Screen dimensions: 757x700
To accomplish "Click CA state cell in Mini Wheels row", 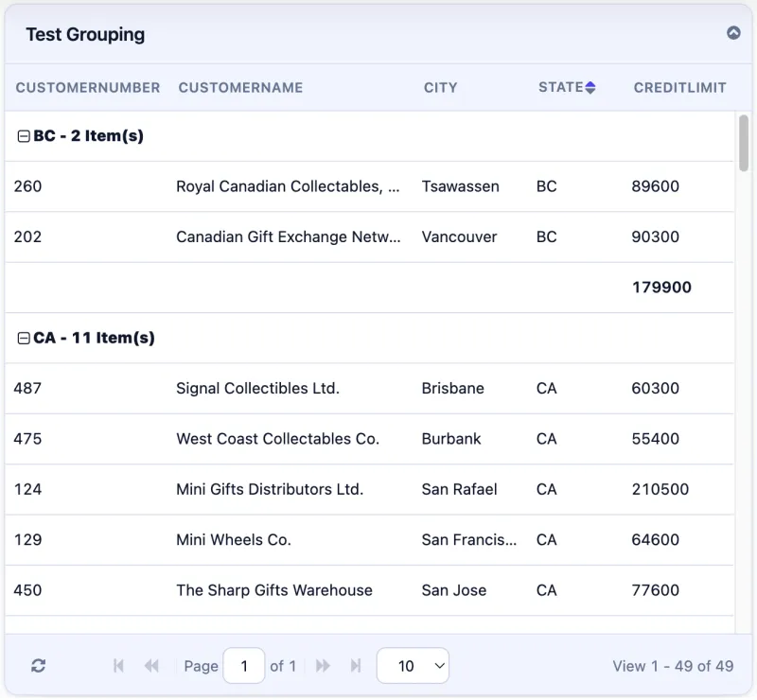I will coord(547,540).
